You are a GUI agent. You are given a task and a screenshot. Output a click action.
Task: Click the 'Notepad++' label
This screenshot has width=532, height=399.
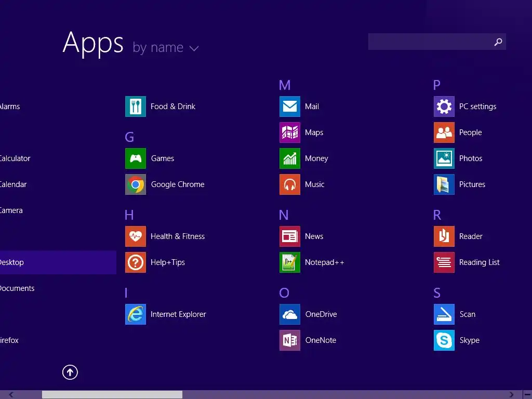324,262
